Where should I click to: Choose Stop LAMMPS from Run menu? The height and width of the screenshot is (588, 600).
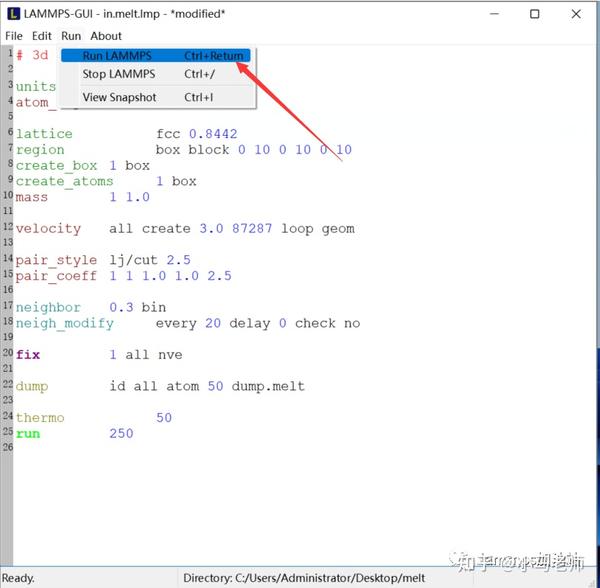tap(156, 74)
